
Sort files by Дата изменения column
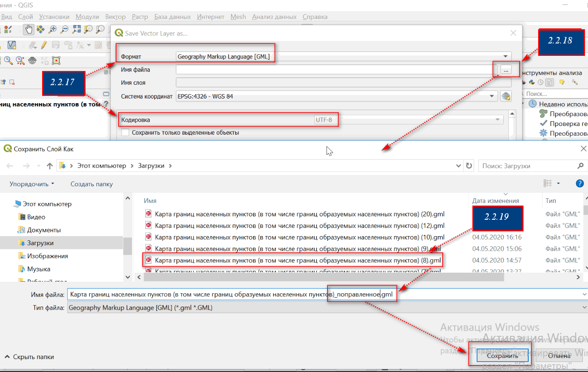click(496, 200)
